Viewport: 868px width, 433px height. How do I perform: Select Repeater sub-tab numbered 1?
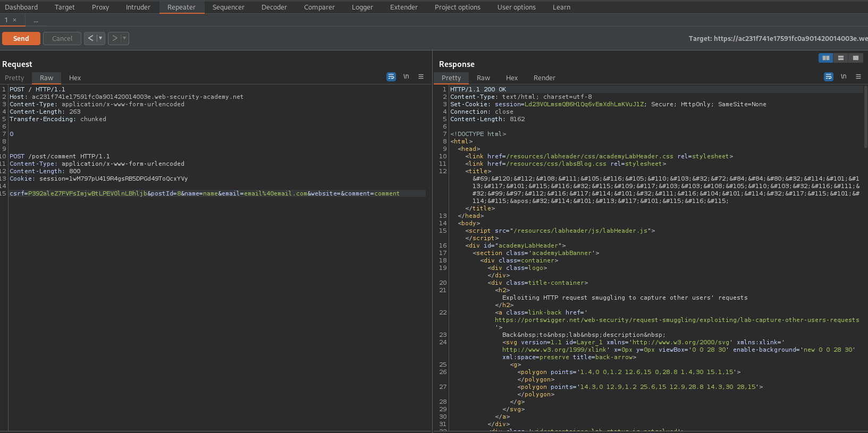6,20
